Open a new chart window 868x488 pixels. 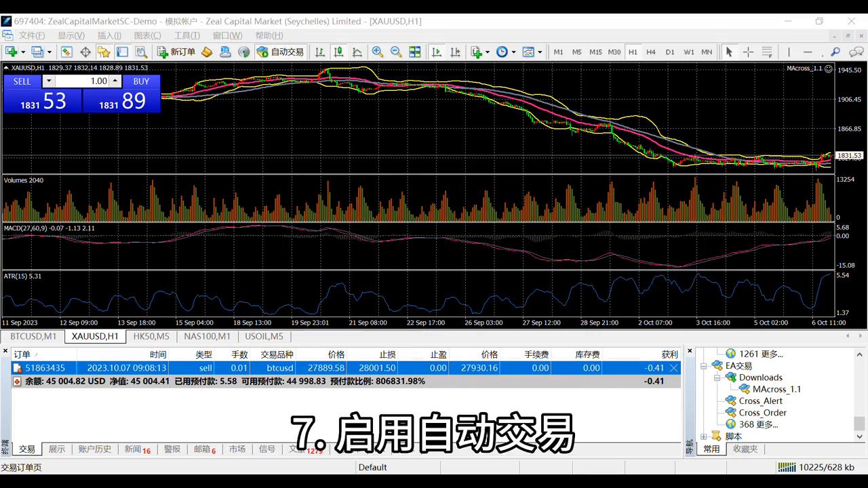(12, 52)
